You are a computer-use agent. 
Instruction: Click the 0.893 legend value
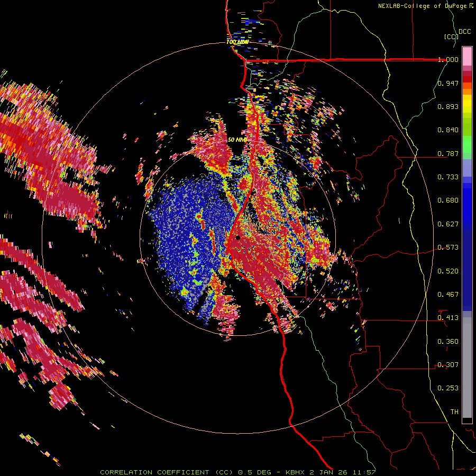pos(448,106)
